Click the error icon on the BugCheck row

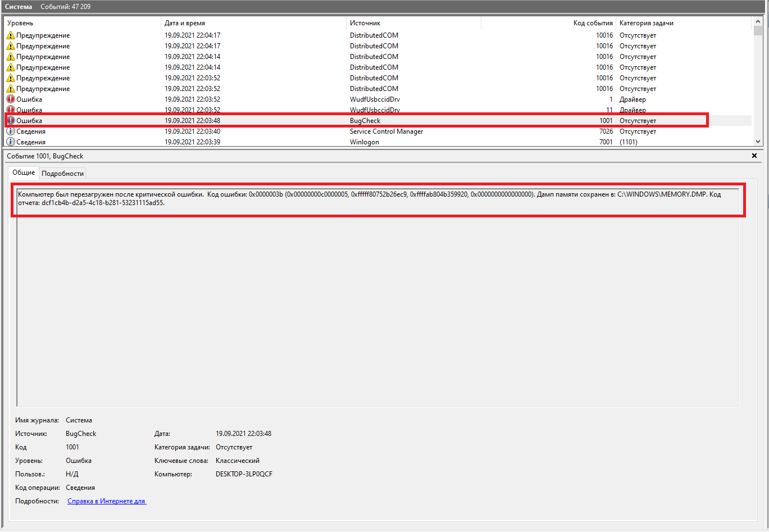[x=10, y=121]
